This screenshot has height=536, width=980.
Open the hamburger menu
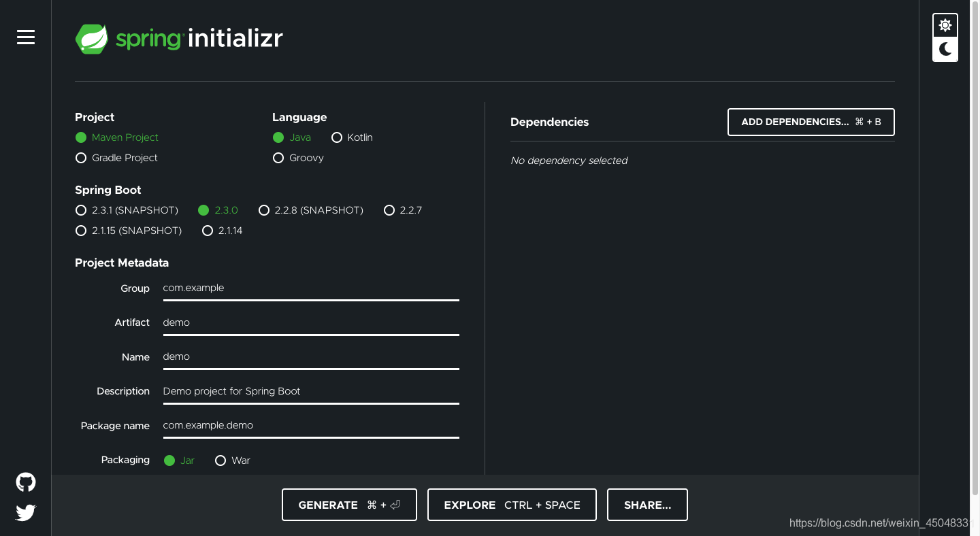click(26, 37)
